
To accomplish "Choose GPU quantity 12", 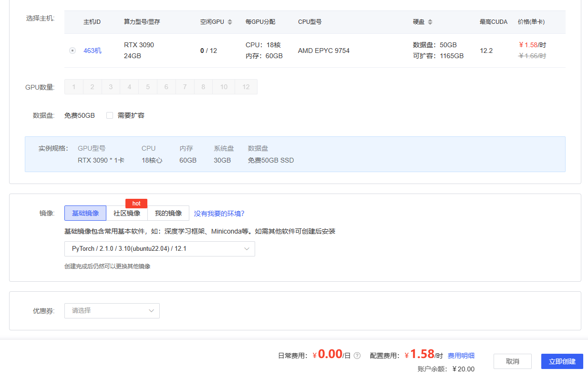I will point(246,87).
